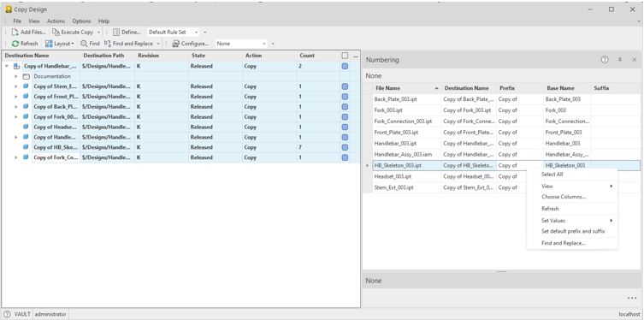The image size is (644, 320).
Task: Select Handlebar_Assy_003.iam file name cell
Action: (406, 155)
